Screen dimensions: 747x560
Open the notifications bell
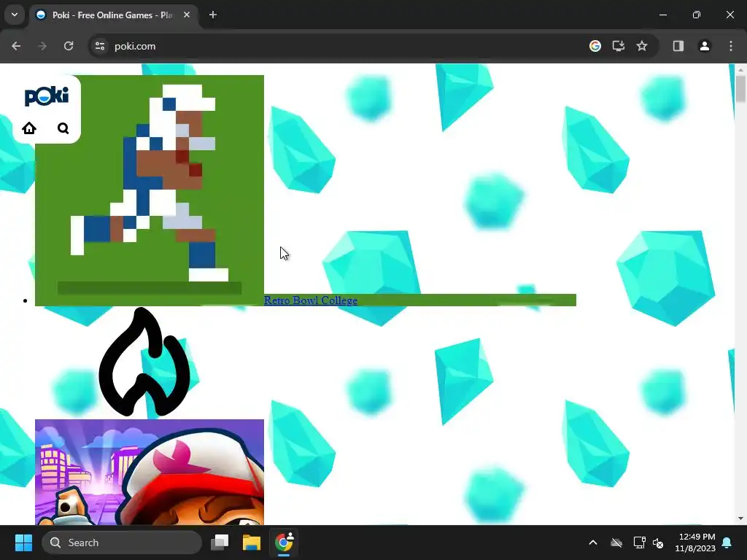(x=727, y=542)
